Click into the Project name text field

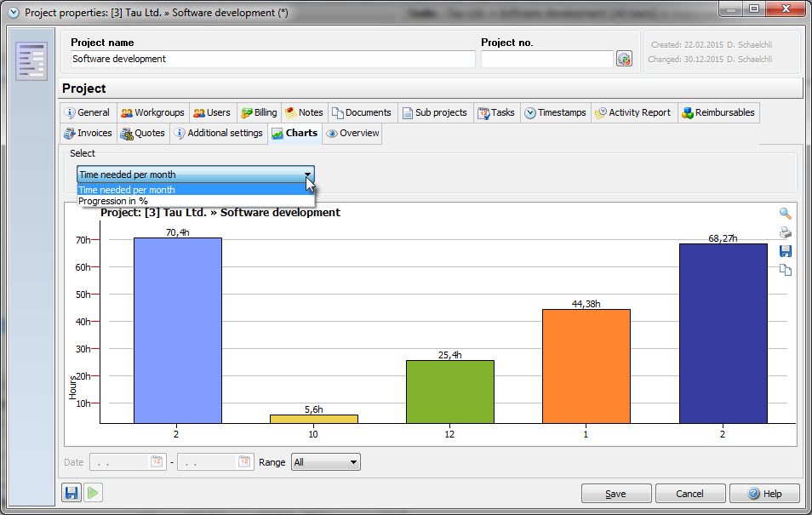(272, 59)
